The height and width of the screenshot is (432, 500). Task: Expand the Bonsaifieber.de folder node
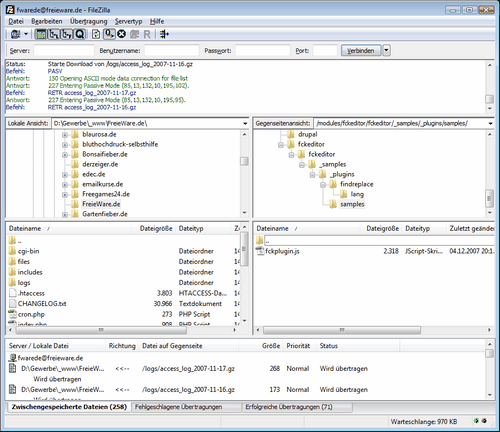[x=65, y=155]
